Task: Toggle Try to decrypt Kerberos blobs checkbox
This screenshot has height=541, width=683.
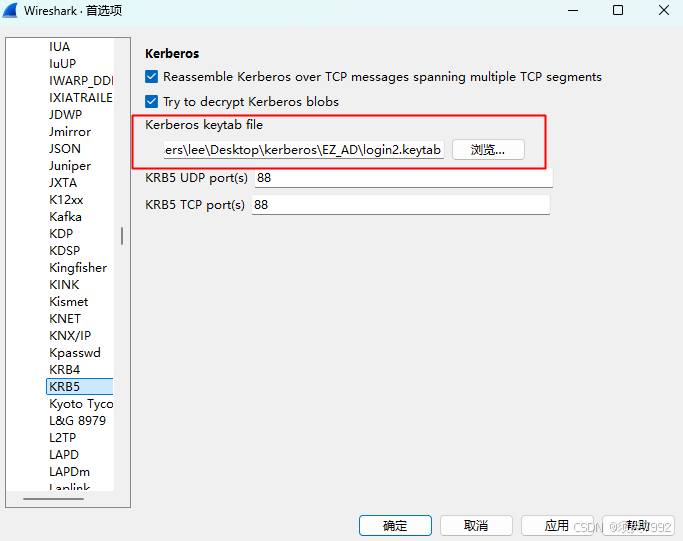Action: click(152, 101)
